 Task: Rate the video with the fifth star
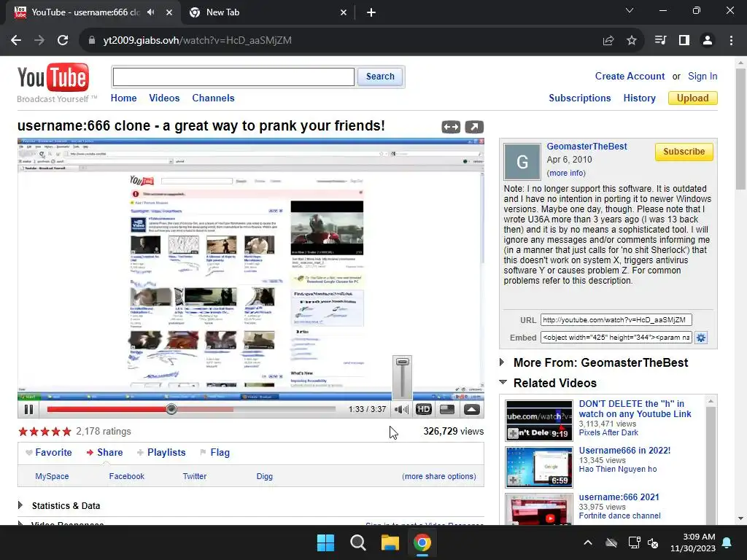(x=66, y=432)
